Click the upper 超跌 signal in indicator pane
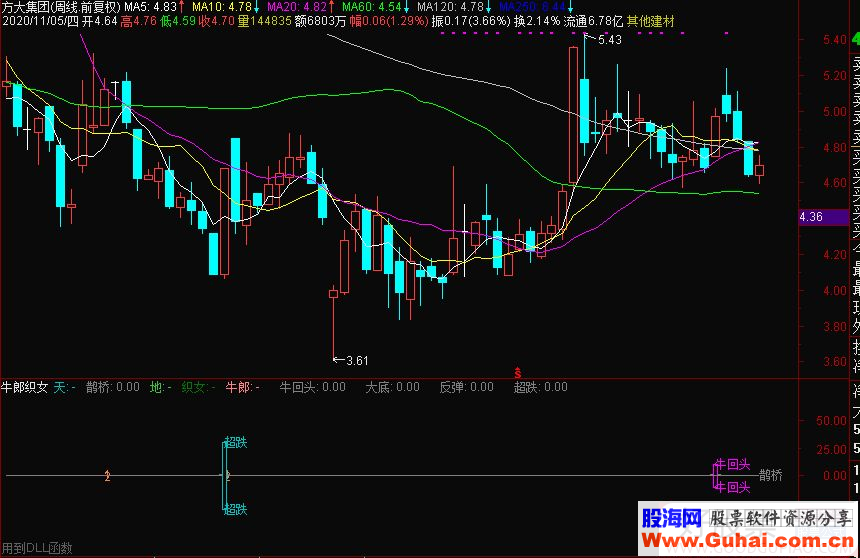860x558 pixels. [236, 442]
